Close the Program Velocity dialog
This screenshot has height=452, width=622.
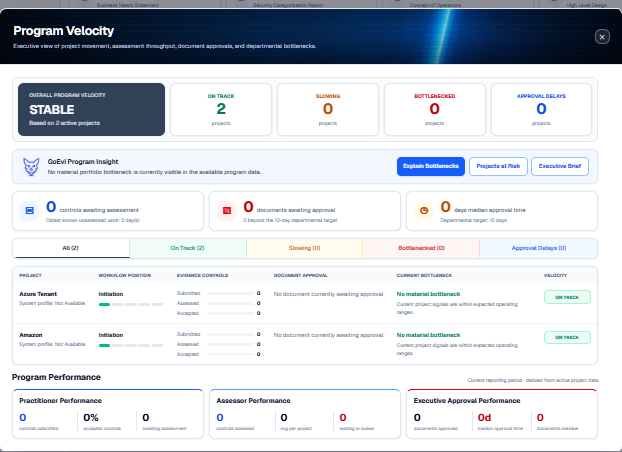point(602,37)
